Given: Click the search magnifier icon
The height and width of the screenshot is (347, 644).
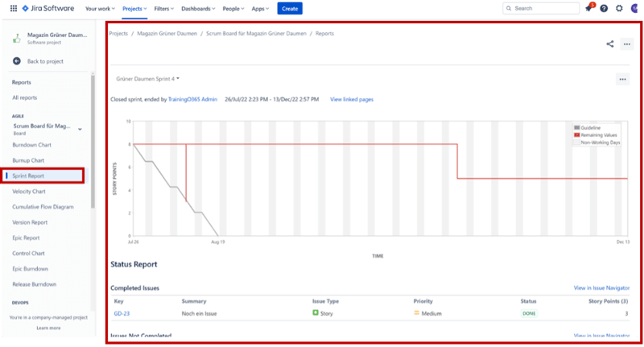Looking at the screenshot, I should (509, 8).
